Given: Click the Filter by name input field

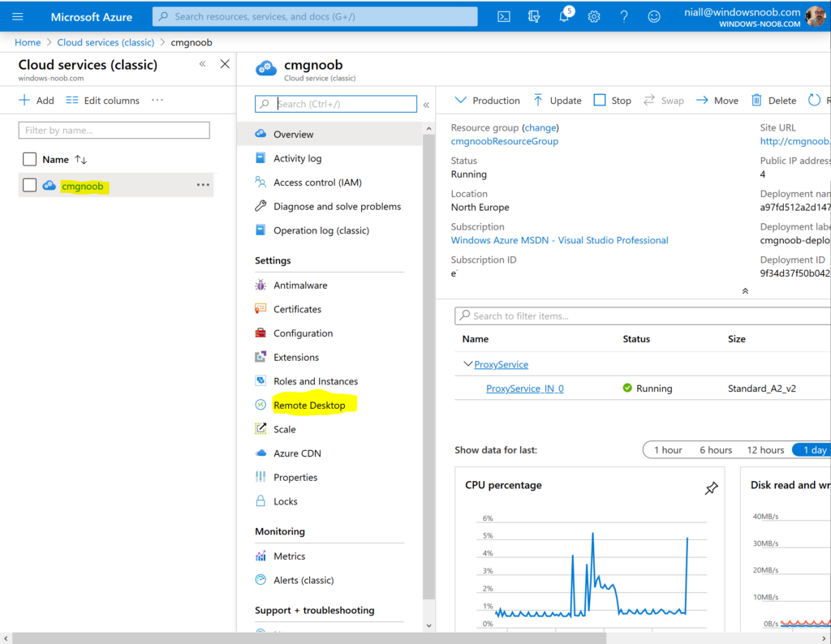Looking at the screenshot, I should pyautogui.click(x=114, y=131).
